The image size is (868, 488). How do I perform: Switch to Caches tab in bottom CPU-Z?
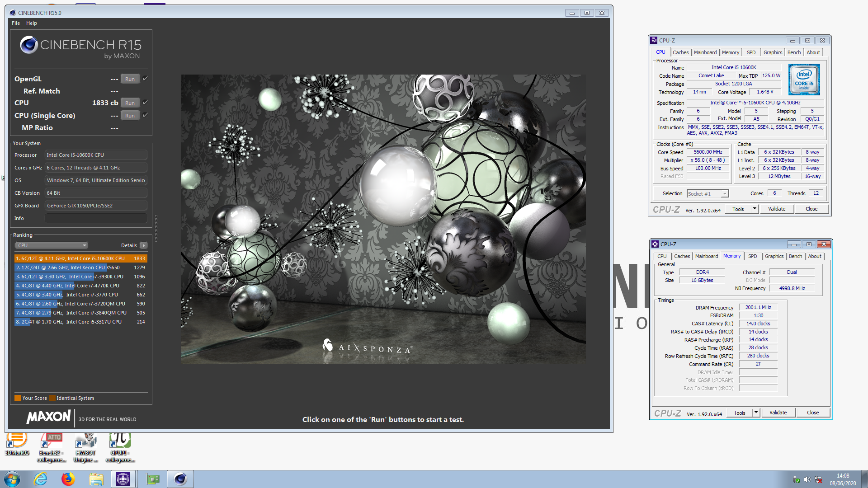(x=682, y=256)
